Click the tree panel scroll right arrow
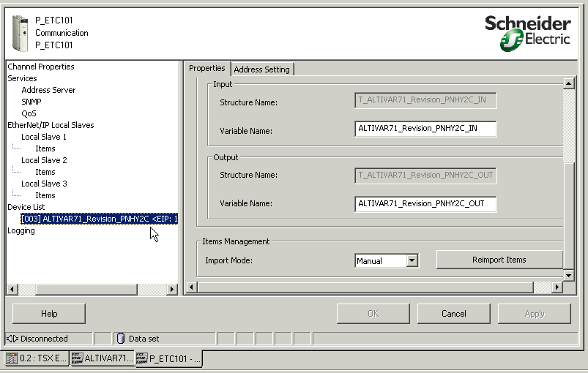The height and width of the screenshot is (373, 588). [172, 289]
